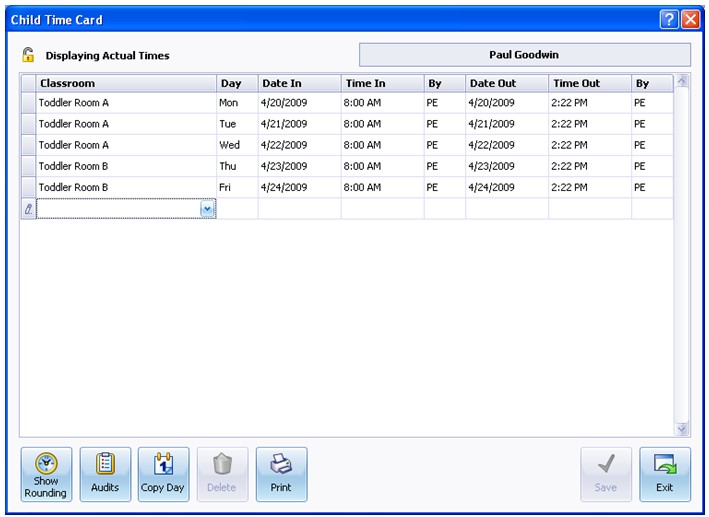Sort by the Classroom column header
Image resolution: width=709 pixels, height=517 pixels.
click(x=126, y=84)
